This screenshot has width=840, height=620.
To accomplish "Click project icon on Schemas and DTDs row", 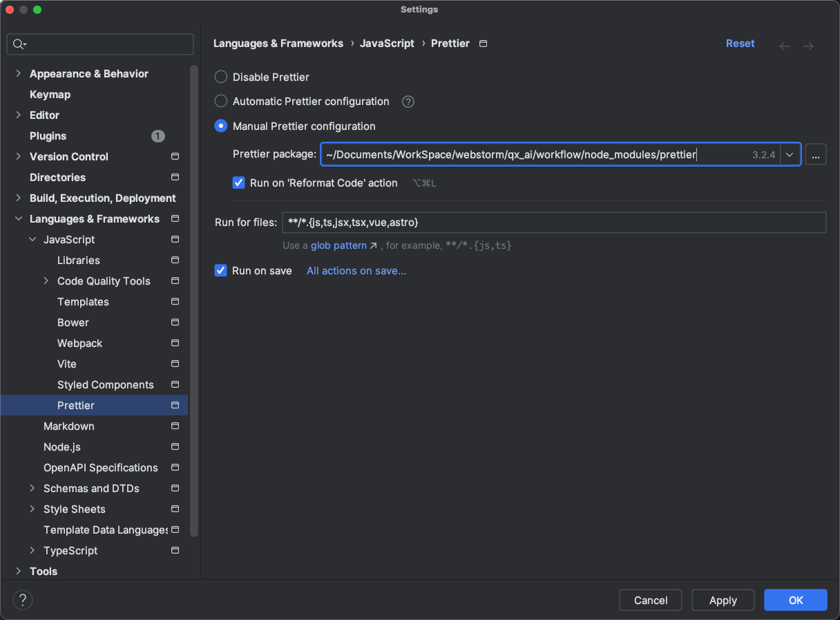I will (x=175, y=489).
